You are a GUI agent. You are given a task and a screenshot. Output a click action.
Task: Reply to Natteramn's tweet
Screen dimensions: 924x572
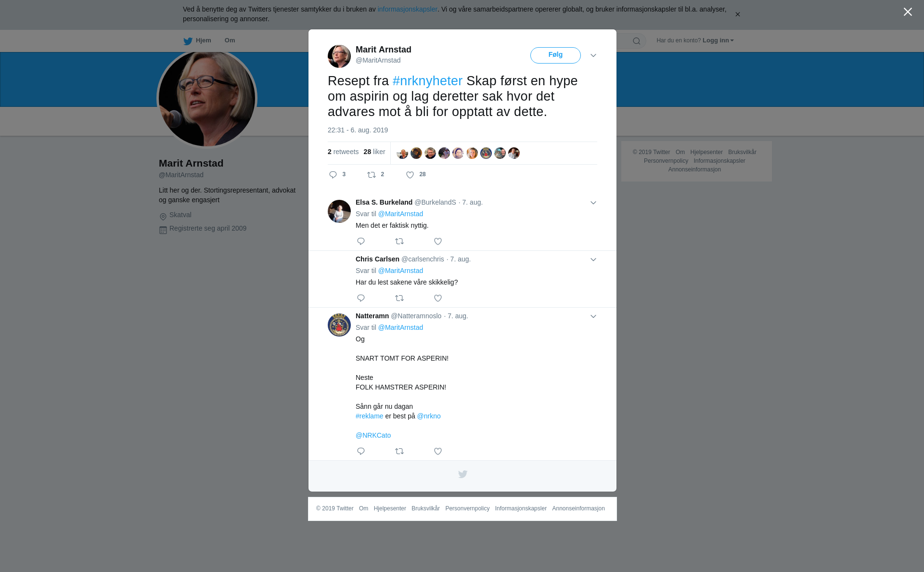[x=361, y=451]
